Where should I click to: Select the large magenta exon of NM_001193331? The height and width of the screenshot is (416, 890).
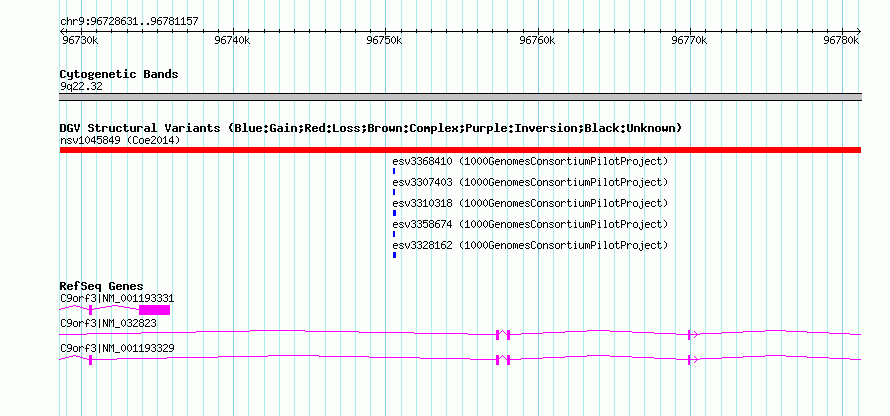(154, 309)
